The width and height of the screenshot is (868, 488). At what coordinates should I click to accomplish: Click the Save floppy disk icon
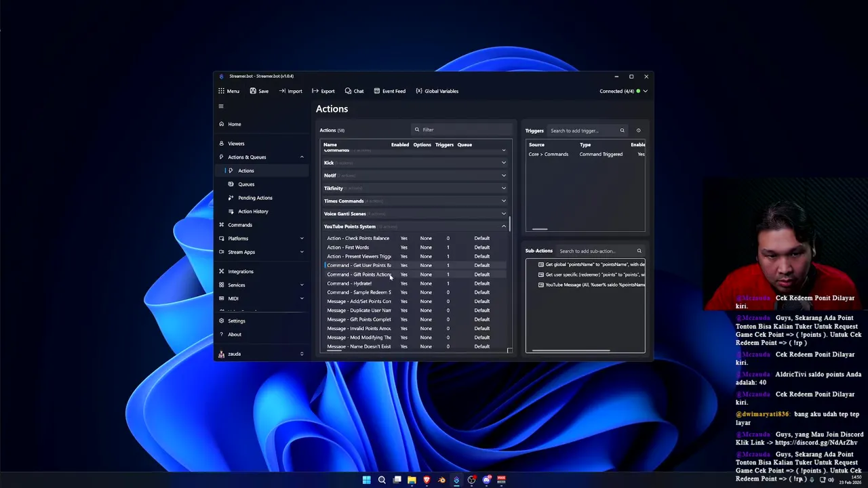tap(253, 91)
